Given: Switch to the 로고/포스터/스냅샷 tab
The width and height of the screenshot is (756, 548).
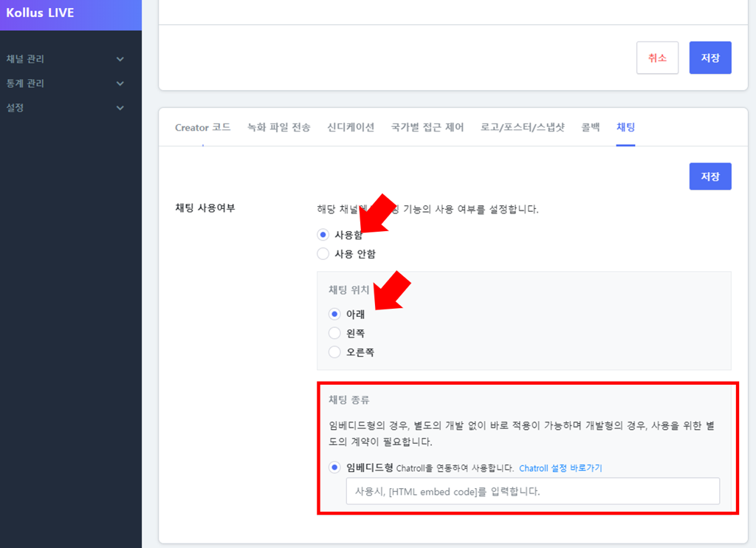Looking at the screenshot, I should click(x=522, y=127).
